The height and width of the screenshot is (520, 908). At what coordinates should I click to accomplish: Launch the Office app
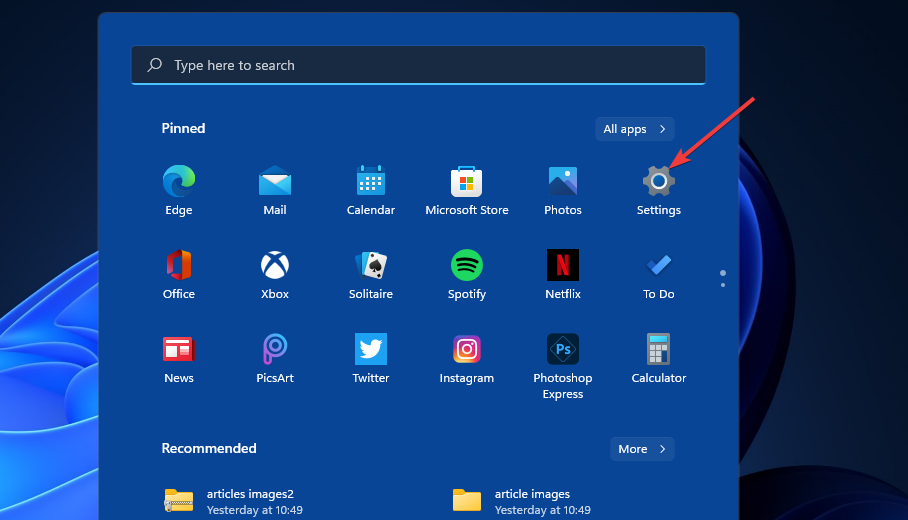[179, 274]
